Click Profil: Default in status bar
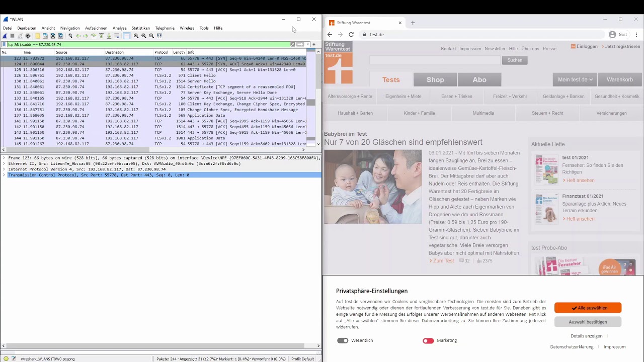 tap(302, 359)
